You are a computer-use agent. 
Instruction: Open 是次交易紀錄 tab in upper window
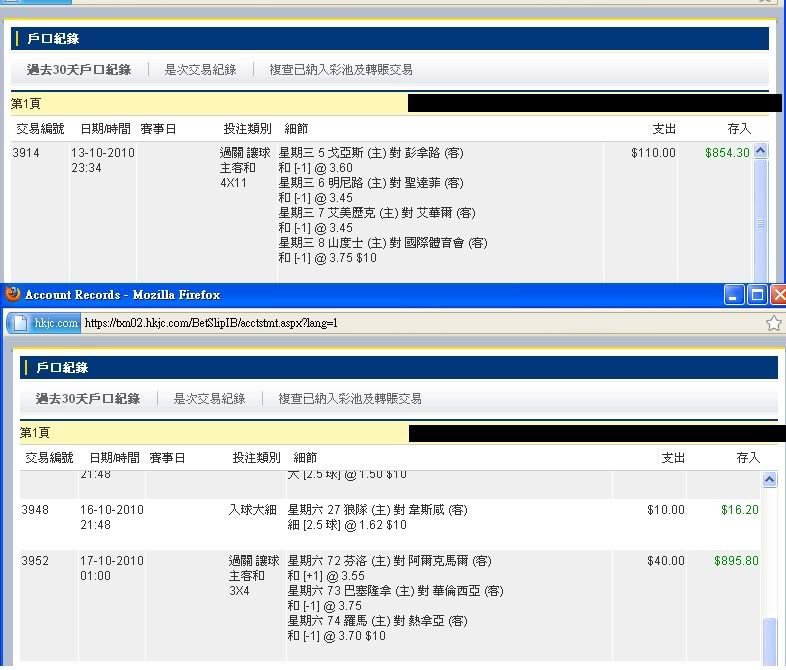200,70
